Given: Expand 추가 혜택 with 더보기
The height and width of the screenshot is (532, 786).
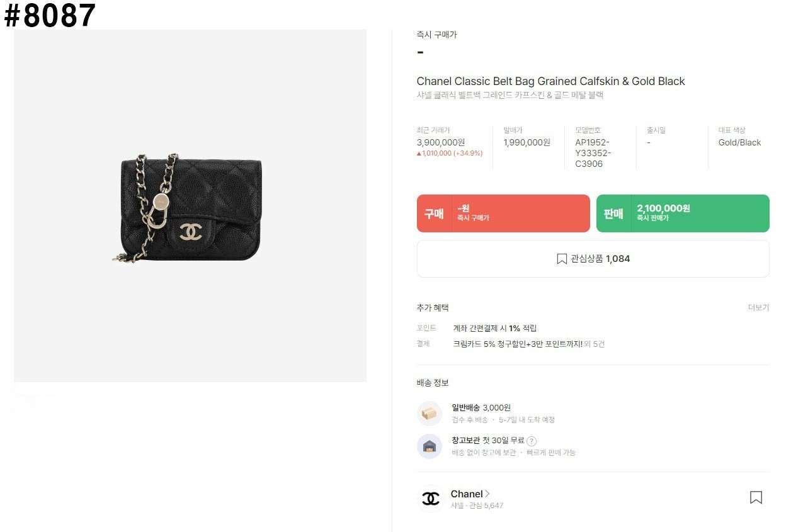Looking at the screenshot, I should point(758,308).
